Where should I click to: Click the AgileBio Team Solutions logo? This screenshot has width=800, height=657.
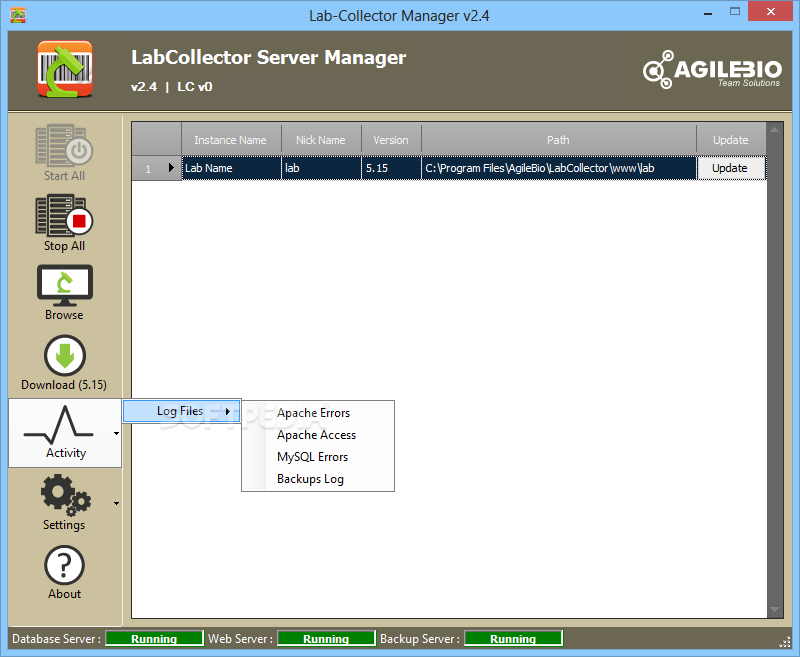pyautogui.click(x=712, y=69)
